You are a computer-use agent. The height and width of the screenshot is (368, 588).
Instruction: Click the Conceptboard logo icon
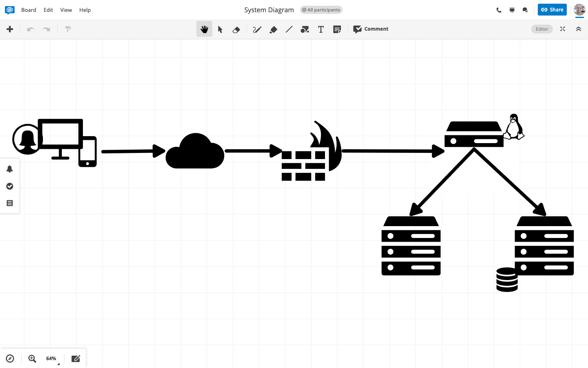pos(10,10)
